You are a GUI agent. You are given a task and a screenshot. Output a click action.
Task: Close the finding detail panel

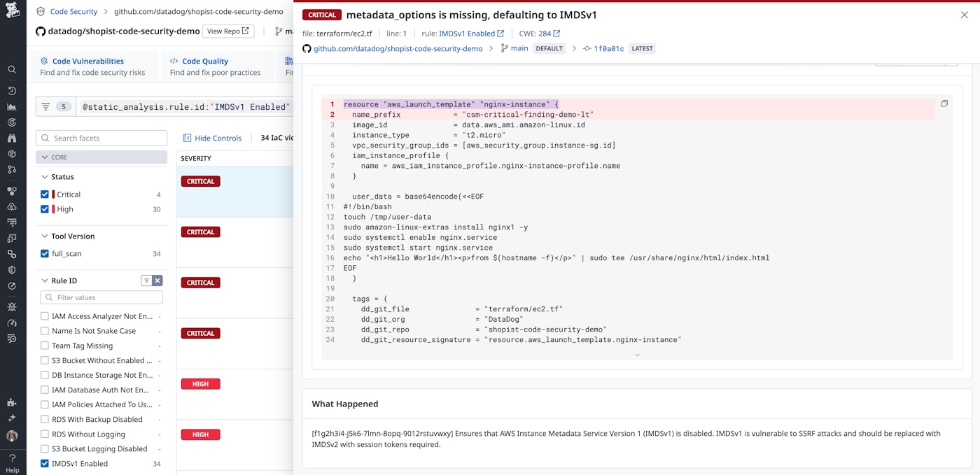(x=965, y=15)
